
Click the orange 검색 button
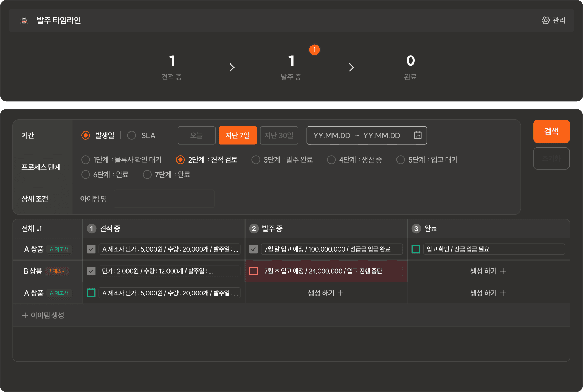pos(551,131)
